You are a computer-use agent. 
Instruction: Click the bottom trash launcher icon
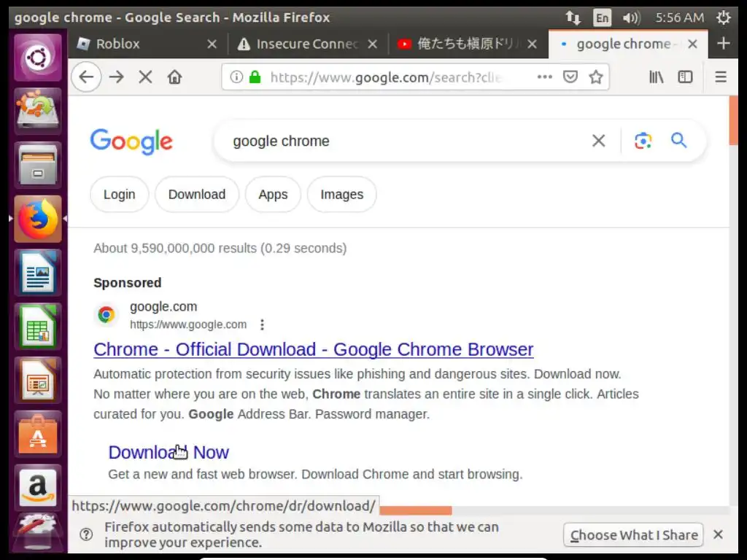(38, 532)
